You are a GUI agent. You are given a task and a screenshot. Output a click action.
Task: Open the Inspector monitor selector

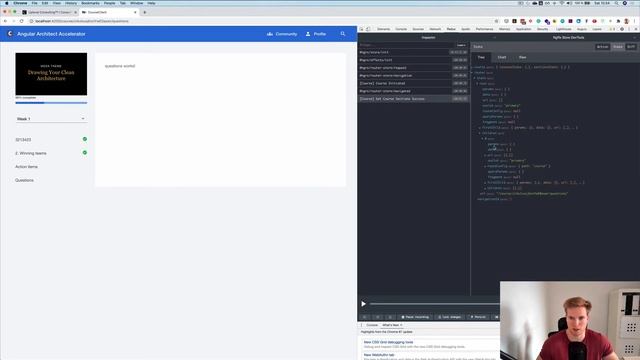(428, 38)
